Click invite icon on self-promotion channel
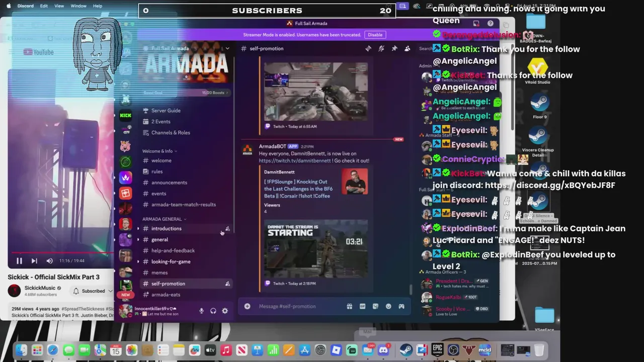Image resolution: width=644 pixels, height=362 pixels. (x=227, y=284)
